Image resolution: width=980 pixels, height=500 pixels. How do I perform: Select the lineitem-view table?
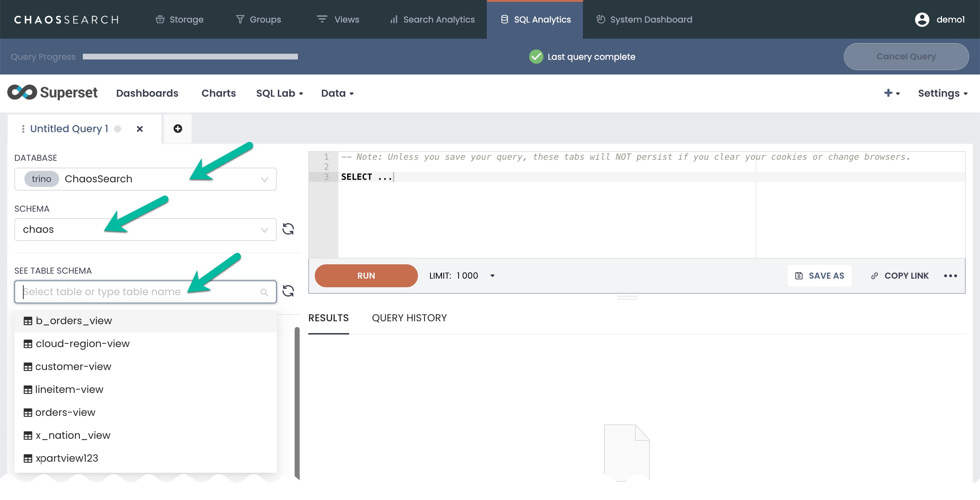(69, 389)
